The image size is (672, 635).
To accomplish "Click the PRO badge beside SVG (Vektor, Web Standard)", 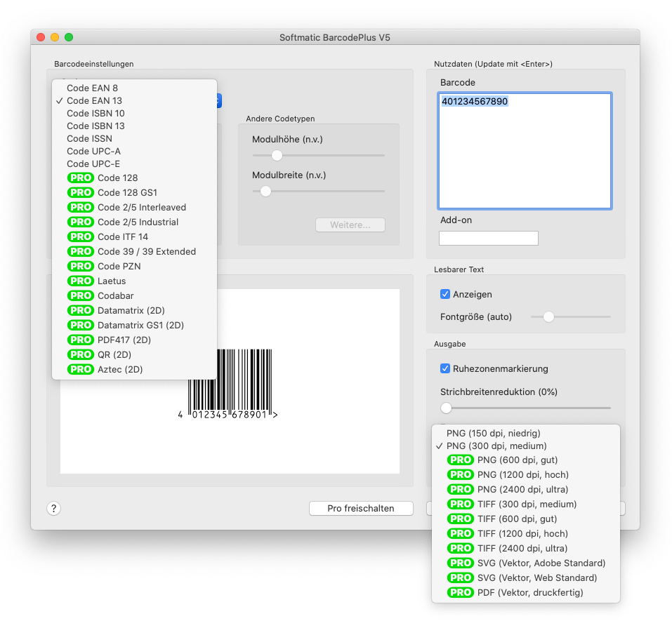I will tap(461, 577).
